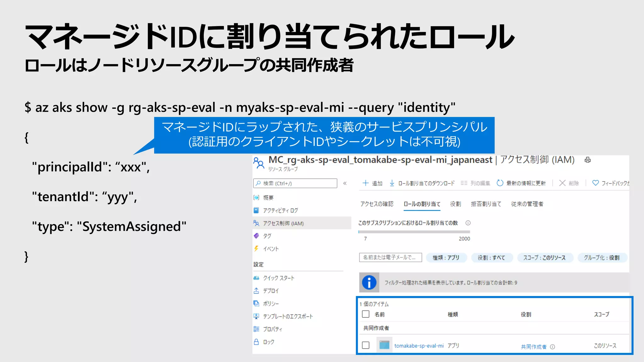The image size is (644, 362).
Task: Click 'このリソース' scope cell
Action: [x=605, y=346]
